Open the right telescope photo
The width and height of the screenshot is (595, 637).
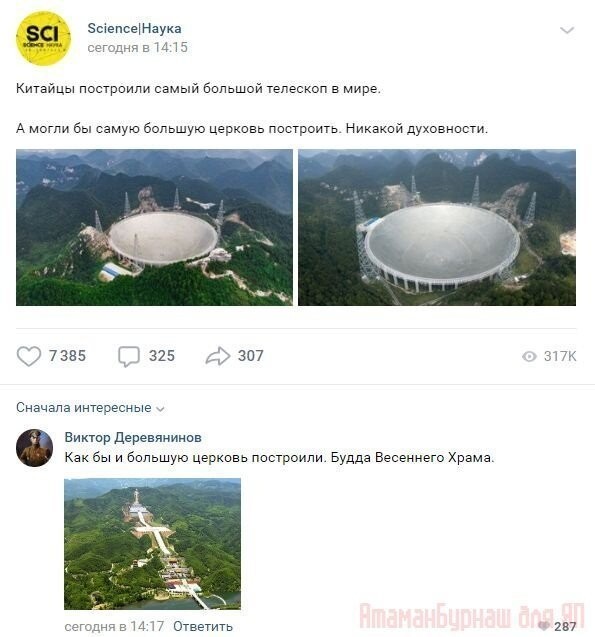[437, 228]
